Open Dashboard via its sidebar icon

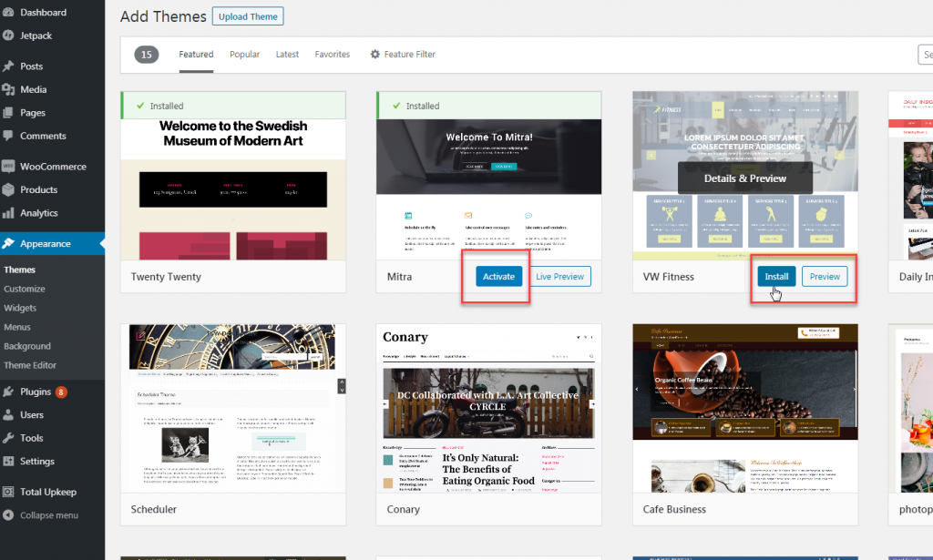point(7,12)
